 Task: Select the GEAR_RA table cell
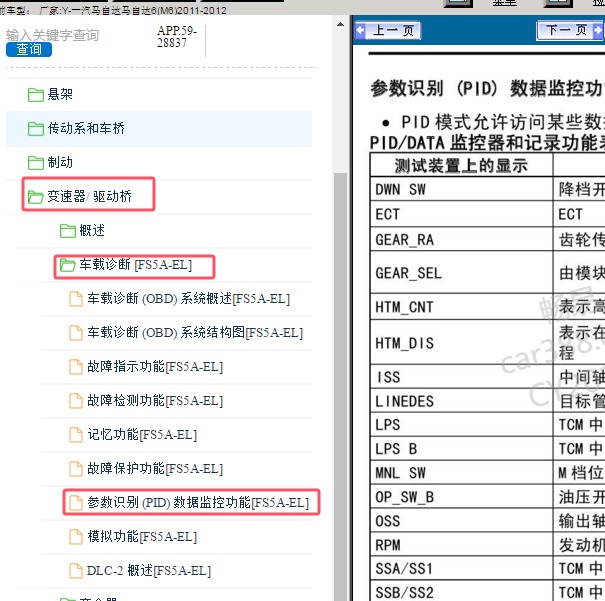pos(461,239)
